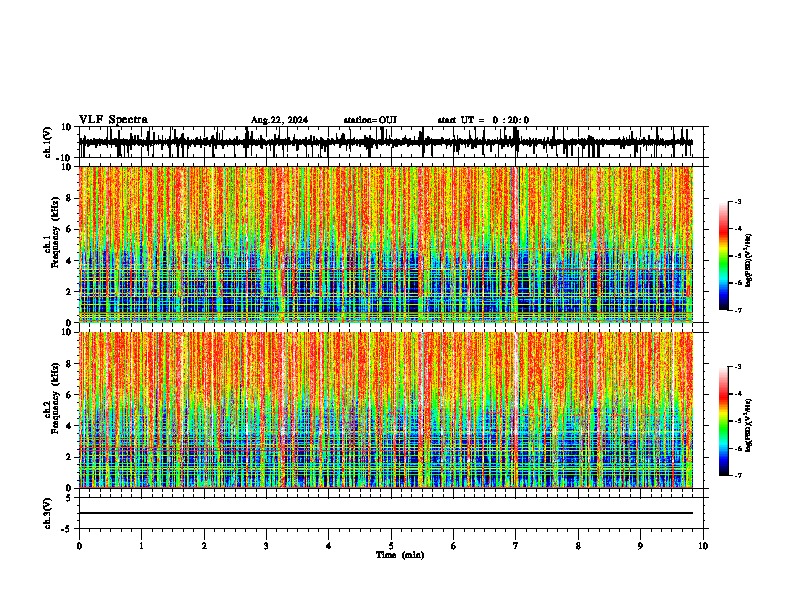
Task: Click the "6" kHz tick of ch.2 spectrogram
Action: [69, 395]
